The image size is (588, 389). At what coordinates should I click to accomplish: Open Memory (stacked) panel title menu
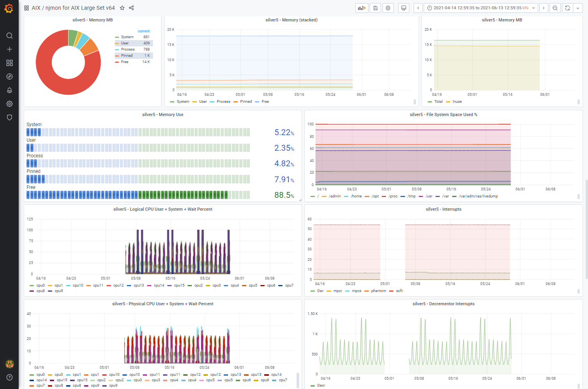pos(291,20)
